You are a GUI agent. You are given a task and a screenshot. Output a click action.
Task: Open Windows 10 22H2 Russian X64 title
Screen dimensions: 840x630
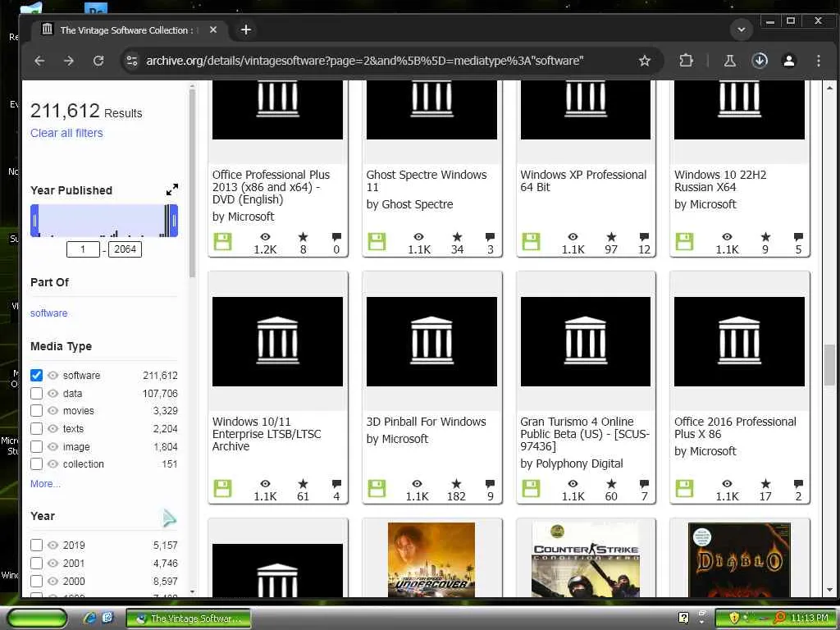pos(720,180)
